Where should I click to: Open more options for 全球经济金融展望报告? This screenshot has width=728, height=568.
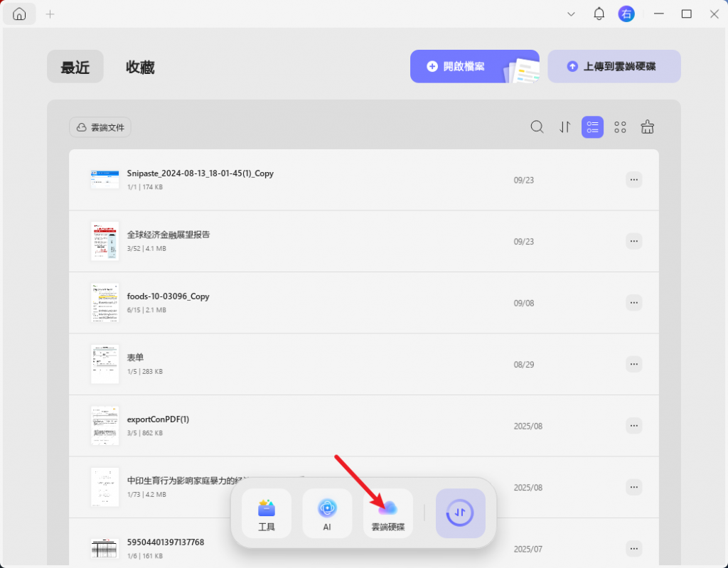[x=633, y=241]
